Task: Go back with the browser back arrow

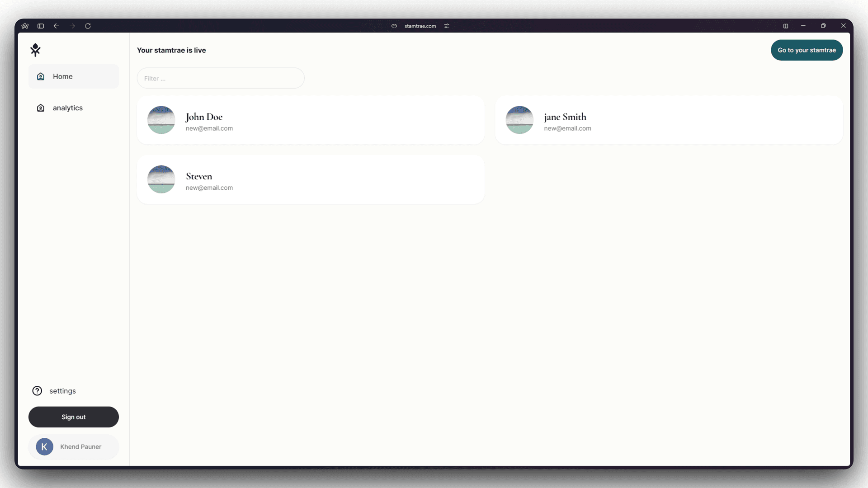Action: [57, 26]
